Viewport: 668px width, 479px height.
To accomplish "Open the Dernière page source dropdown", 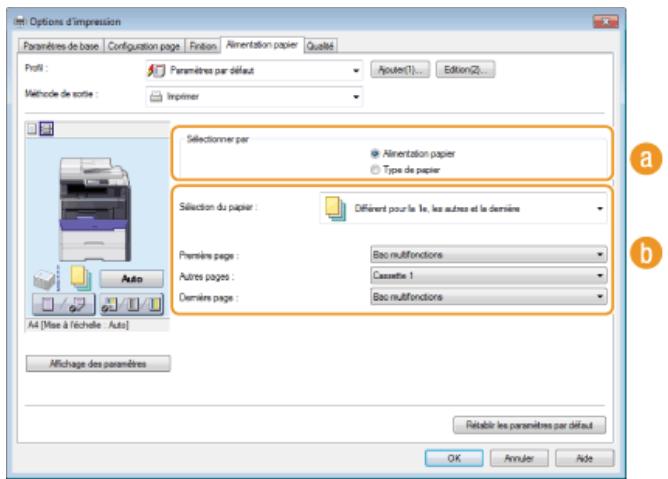I will [x=489, y=297].
